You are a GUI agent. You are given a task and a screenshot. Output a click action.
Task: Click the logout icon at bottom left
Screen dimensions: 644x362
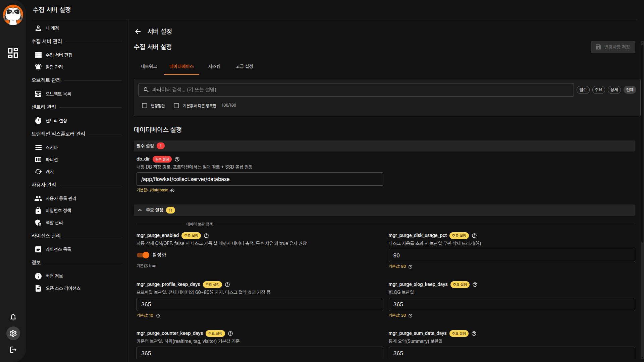coord(13,350)
